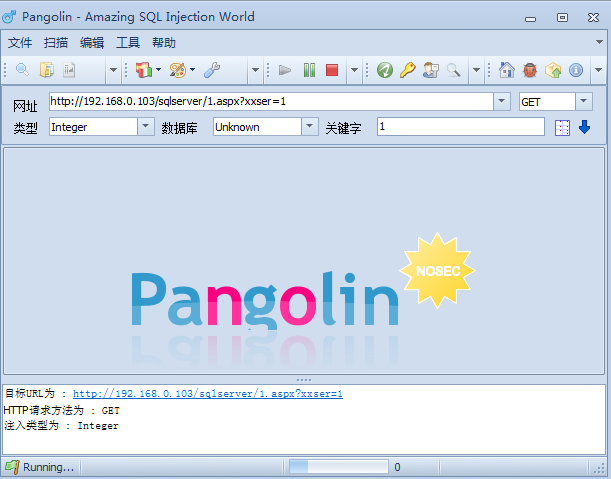Click the green circular check icon
This screenshot has width=611, height=479.
385,70
